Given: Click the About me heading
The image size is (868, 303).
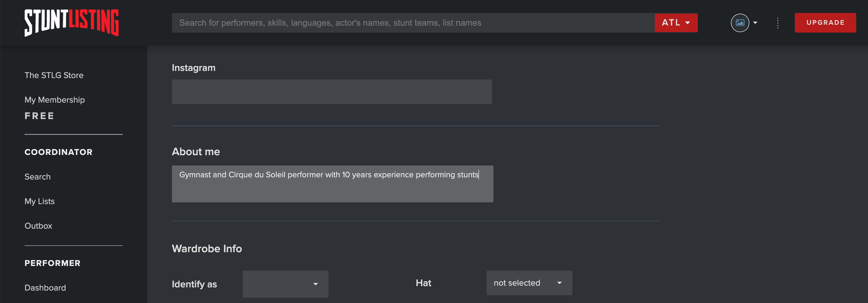Looking at the screenshot, I should pos(196,151).
